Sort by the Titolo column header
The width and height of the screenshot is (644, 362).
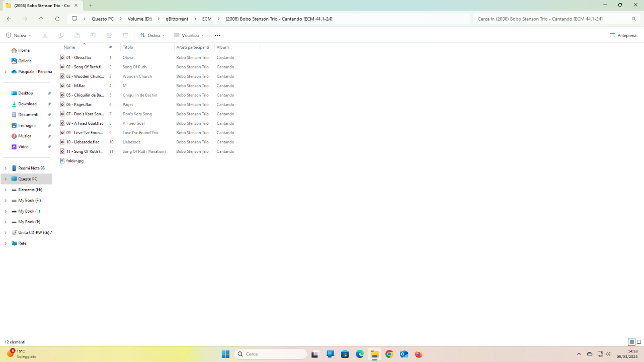147,47
